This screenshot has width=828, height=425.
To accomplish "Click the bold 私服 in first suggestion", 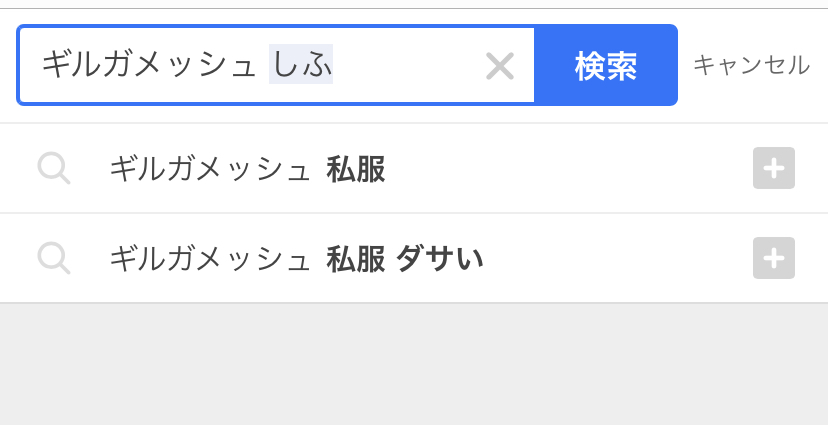I will coord(356,169).
